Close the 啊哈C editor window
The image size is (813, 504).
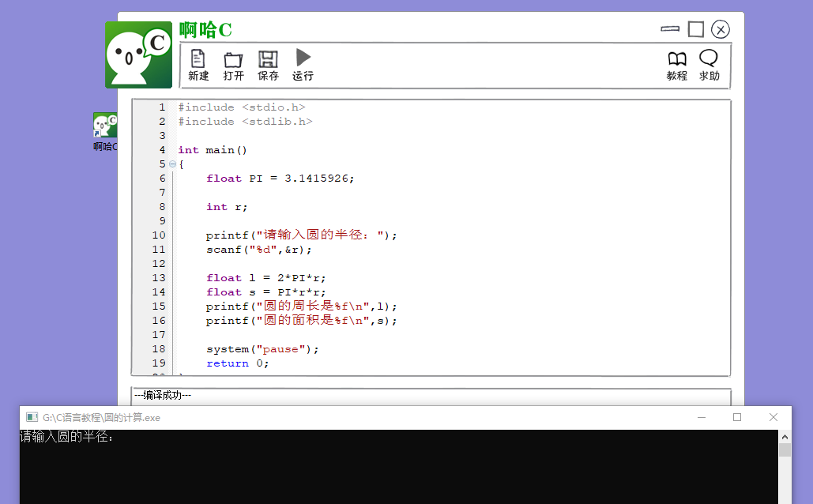(x=721, y=29)
